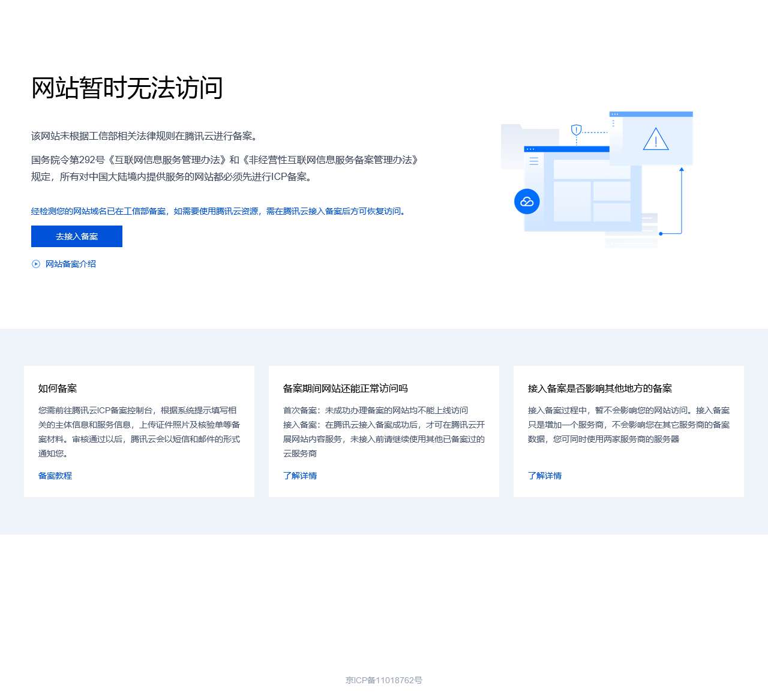
Task: Click the line starting with 首次备案：未成功办理备案
Action: [376, 410]
